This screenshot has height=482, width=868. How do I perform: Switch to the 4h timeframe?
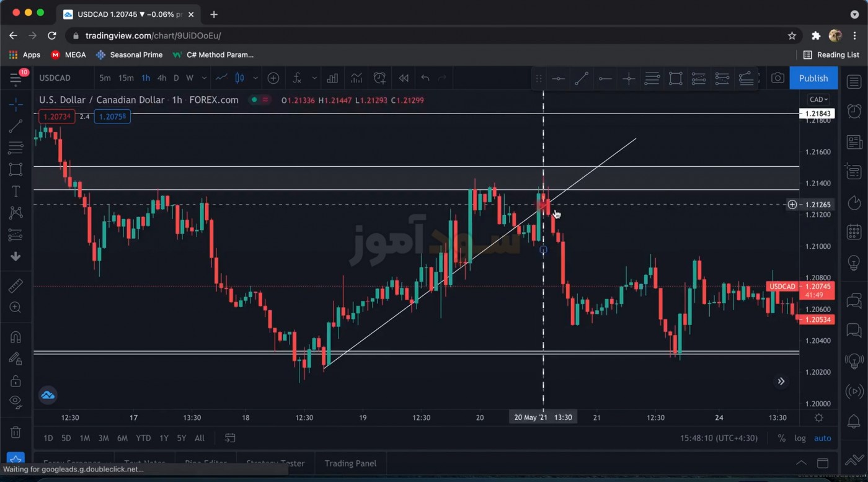click(162, 78)
